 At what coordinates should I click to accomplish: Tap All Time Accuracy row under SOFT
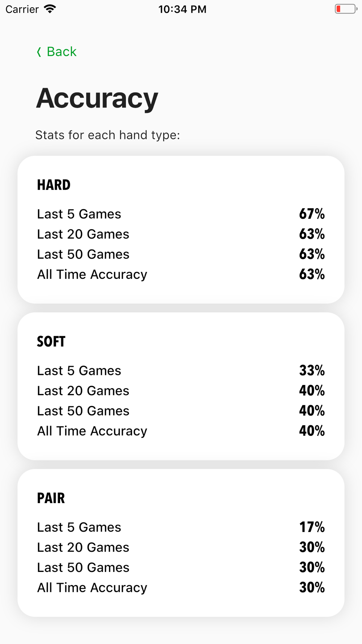[x=181, y=431]
